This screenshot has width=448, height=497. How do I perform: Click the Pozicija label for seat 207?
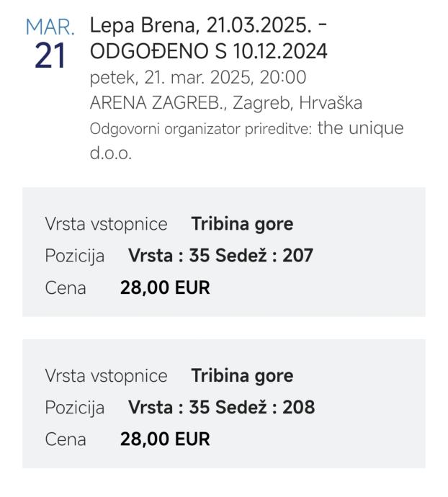[75, 256]
